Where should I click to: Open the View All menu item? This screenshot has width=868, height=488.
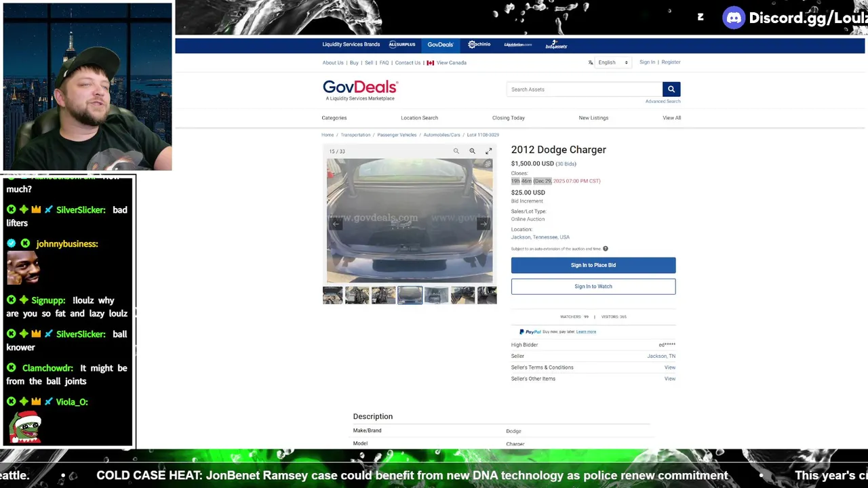pyautogui.click(x=671, y=118)
